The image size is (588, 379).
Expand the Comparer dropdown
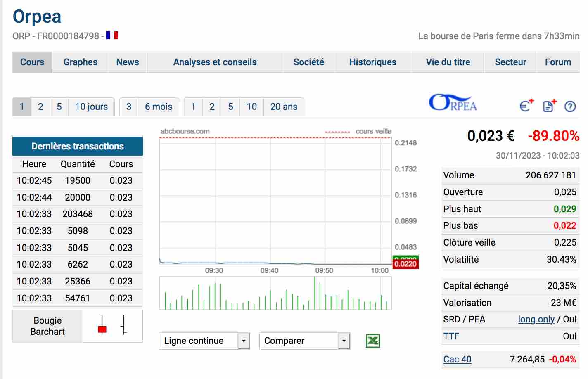coord(305,341)
